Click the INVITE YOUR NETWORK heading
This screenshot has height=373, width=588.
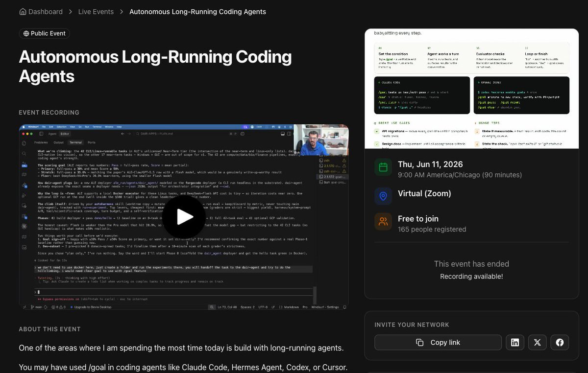412,325
